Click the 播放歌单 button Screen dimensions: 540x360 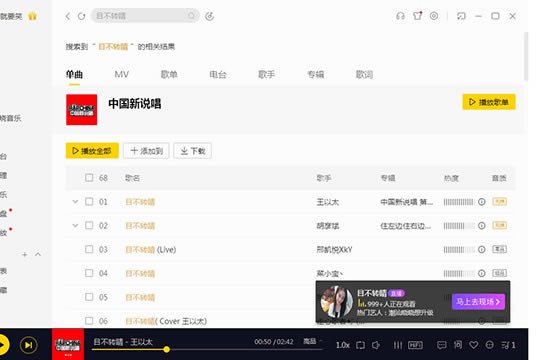(489, 102)
